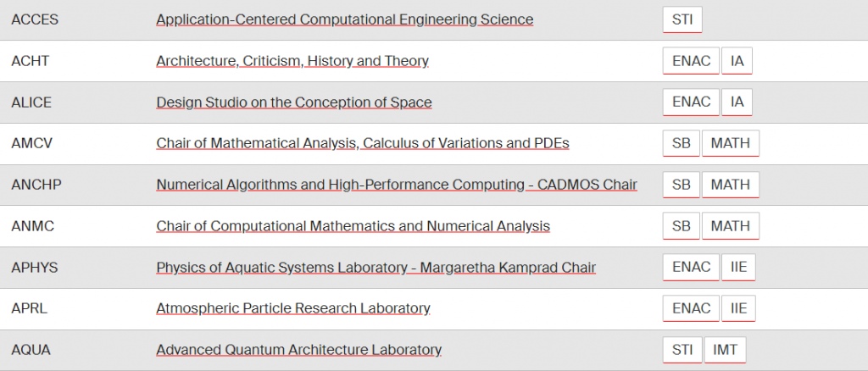The image size is (868, 371).
Task: Click the MATH tag in ANMC row
Action: (730, 226)
